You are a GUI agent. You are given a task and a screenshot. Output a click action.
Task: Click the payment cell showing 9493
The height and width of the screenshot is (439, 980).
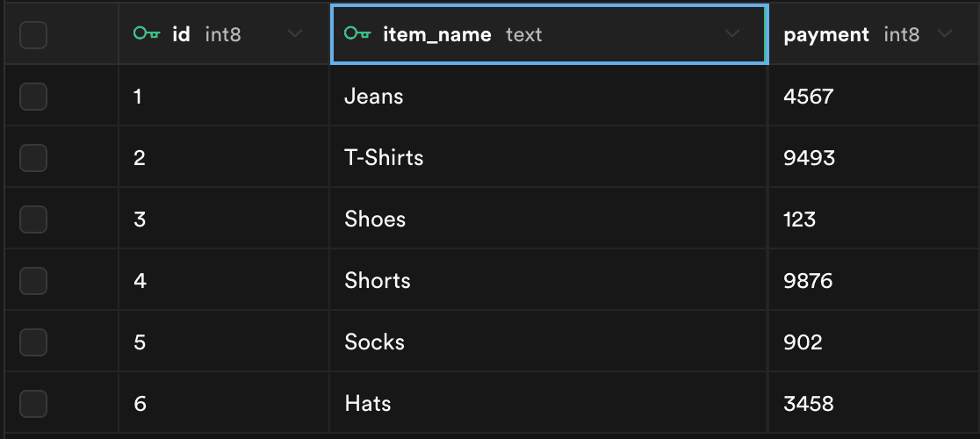click(809, 158)
